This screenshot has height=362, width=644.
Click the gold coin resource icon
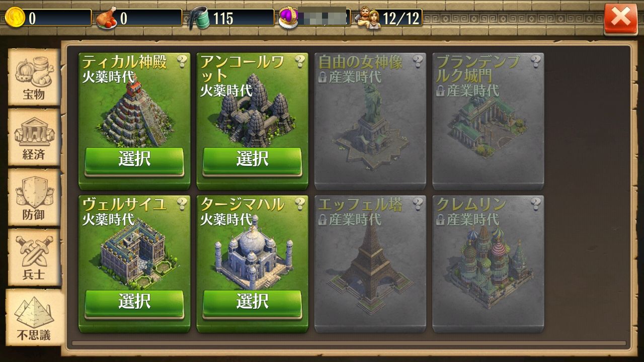click(x=15, y=18)
